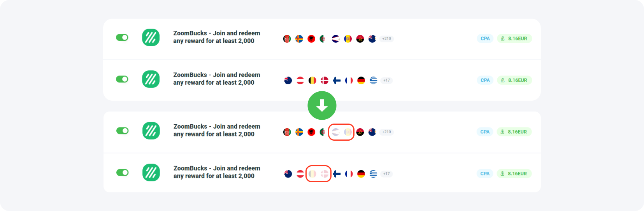The image size is (644, 211).
Task: Expand the +17 countries badge in the second row
Action: [386, 80]
